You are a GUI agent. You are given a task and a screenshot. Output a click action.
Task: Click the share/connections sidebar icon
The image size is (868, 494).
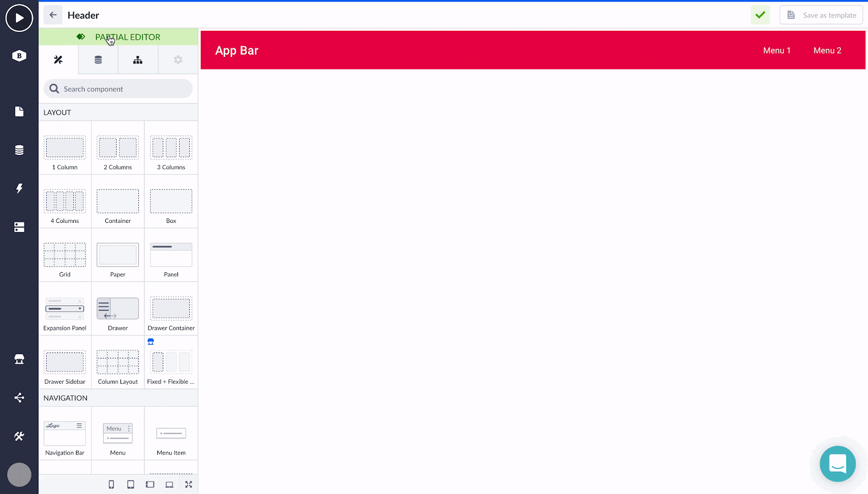19,397
